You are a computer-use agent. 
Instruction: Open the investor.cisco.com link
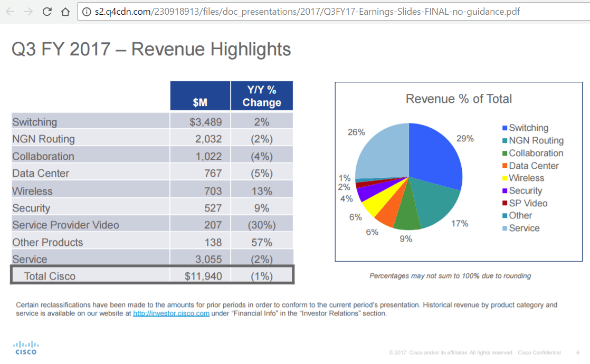click(171, 313)
